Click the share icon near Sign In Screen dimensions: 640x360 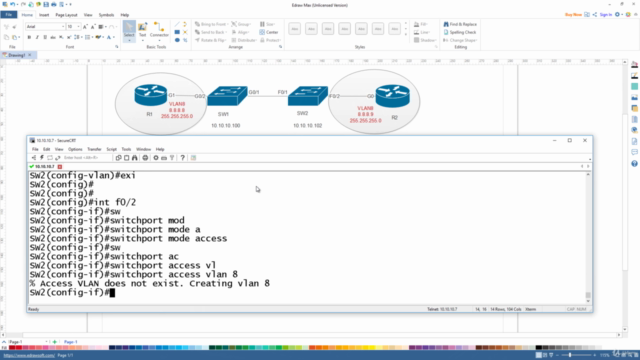(595, 15)
